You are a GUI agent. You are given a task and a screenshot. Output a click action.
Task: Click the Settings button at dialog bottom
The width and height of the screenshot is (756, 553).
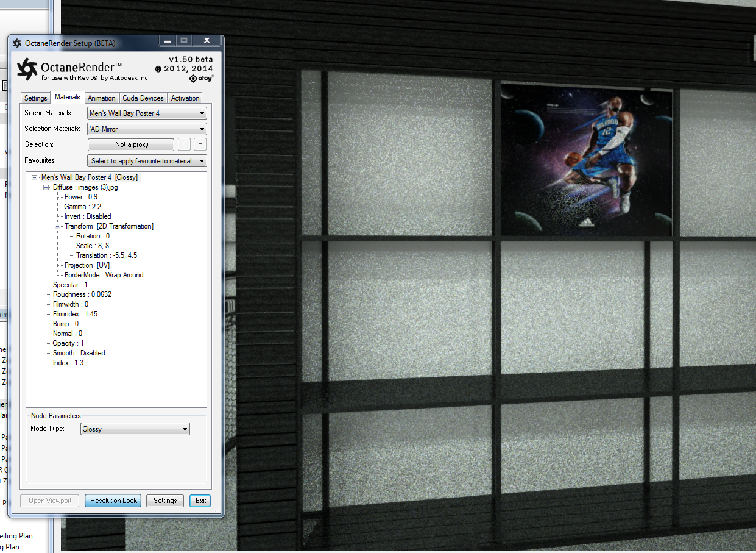tap(165, 501)
